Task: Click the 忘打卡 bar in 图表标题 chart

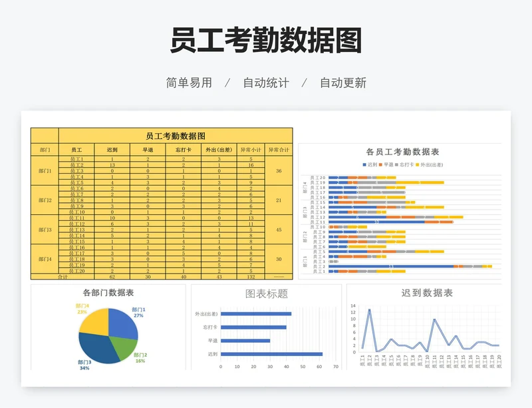Action: pos(253,327)
